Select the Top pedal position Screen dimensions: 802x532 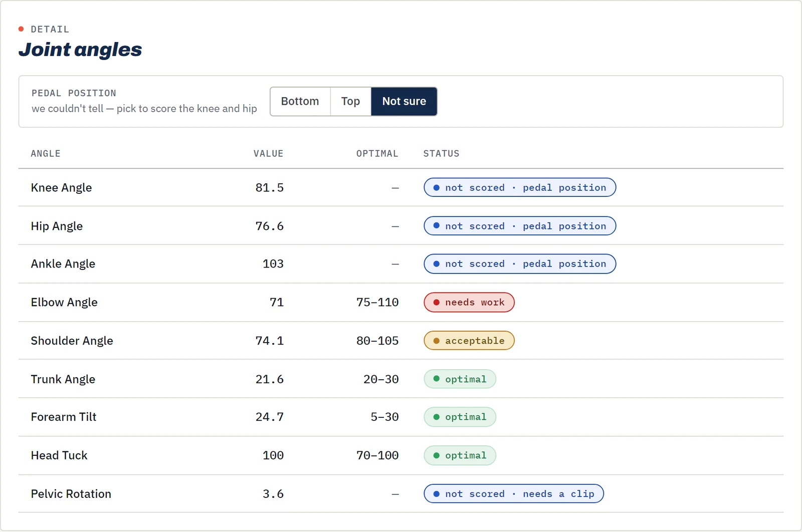click(x=351, y=101)
